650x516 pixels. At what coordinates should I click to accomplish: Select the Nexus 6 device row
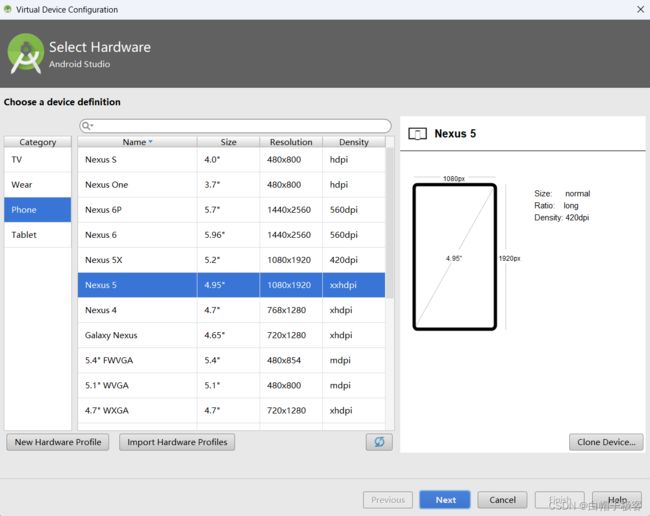[231, 235]
